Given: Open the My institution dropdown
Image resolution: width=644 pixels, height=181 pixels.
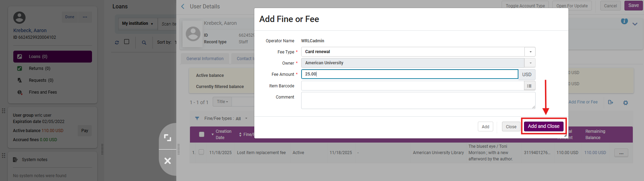Looking at the screenshot, I should 137,23.
